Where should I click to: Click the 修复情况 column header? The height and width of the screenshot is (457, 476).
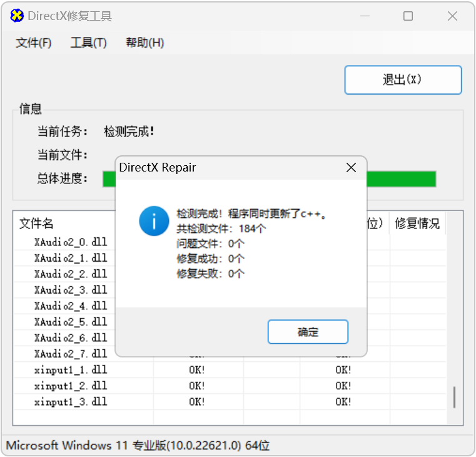pyautogui.click(x=417, y=223)
